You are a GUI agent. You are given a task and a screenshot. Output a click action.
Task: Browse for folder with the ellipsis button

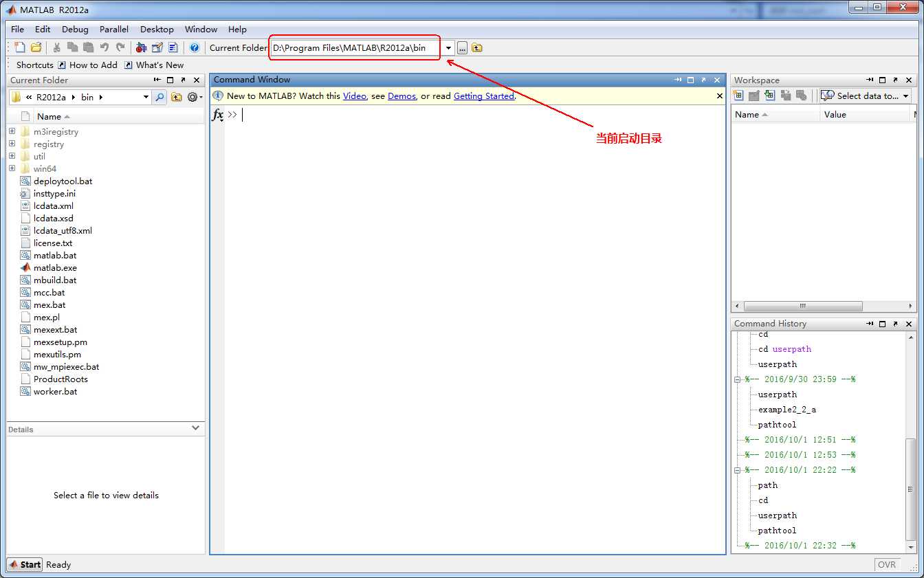click(463, 47)
